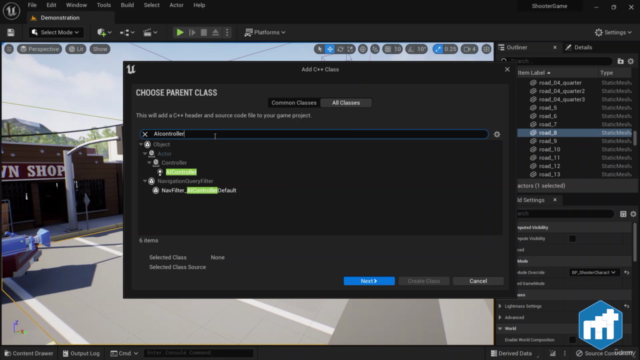Click the console command input
Screen dimensions: 640x360
[x=198, y=353]
